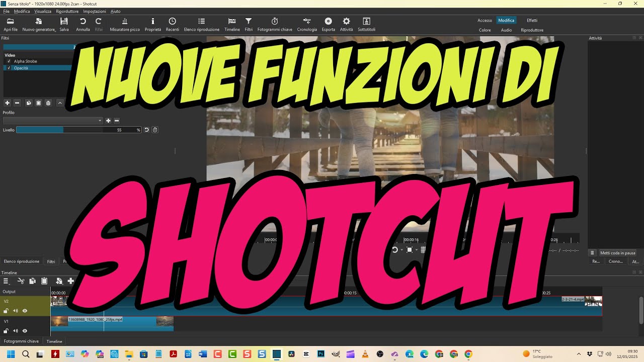The image size is (644, 362).
Task: Copy clip in timeline toolbar
Action: (32, 281)
